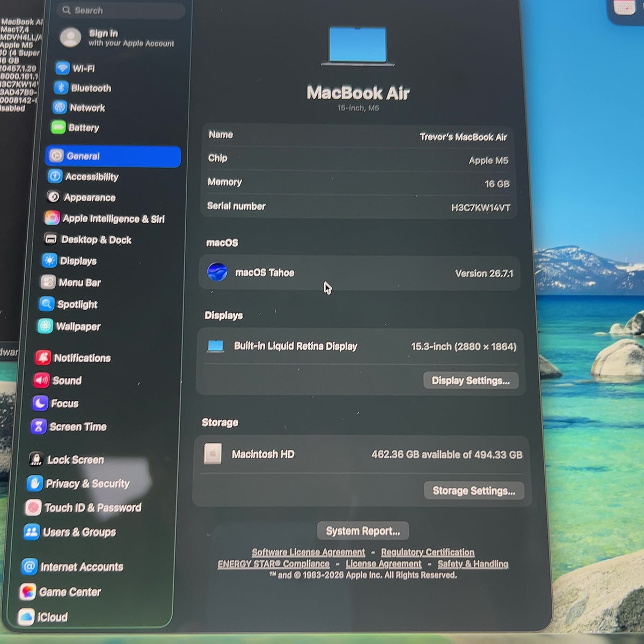644x644 pixels.
Task: Open the Displays sun icon in the sidebar
Action: coord(49,261)
